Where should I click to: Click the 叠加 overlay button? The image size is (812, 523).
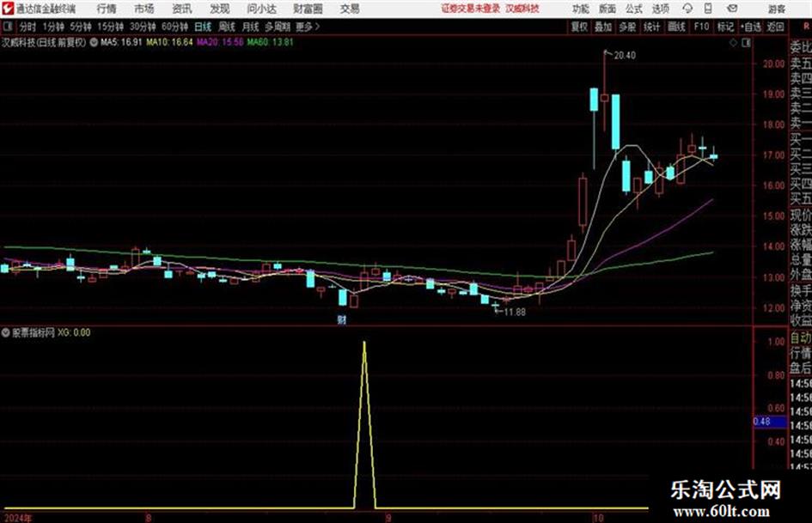603,27
